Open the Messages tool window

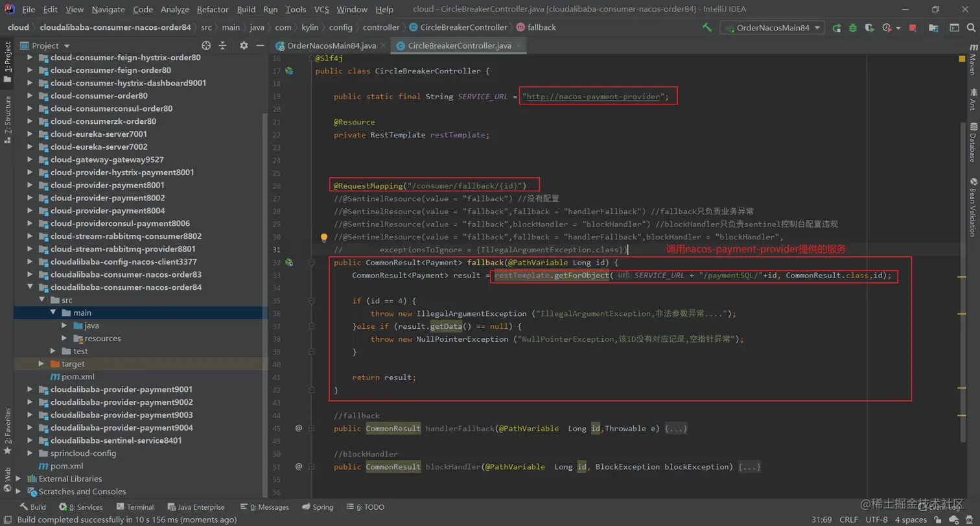coord(264,507)
